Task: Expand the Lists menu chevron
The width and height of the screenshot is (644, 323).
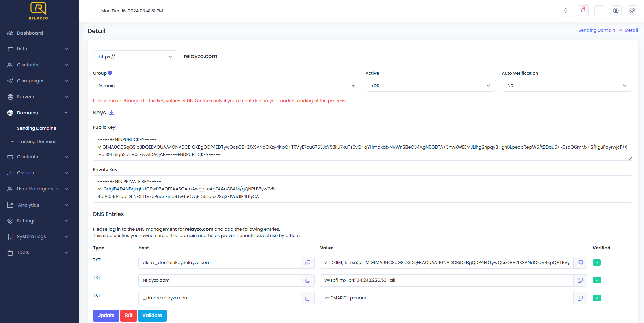Action: pos(66,49)
